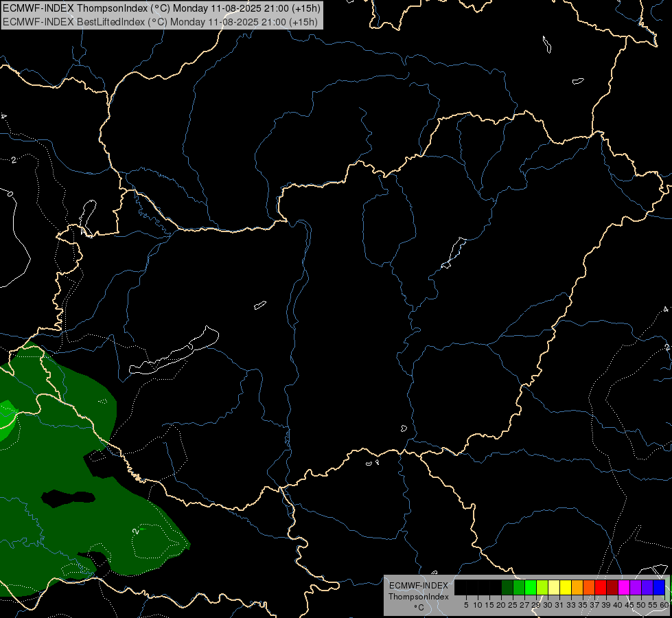This screenshot has width=672, height=618.
Task: Click the legend tick value 40
Action: click(618, 605)
